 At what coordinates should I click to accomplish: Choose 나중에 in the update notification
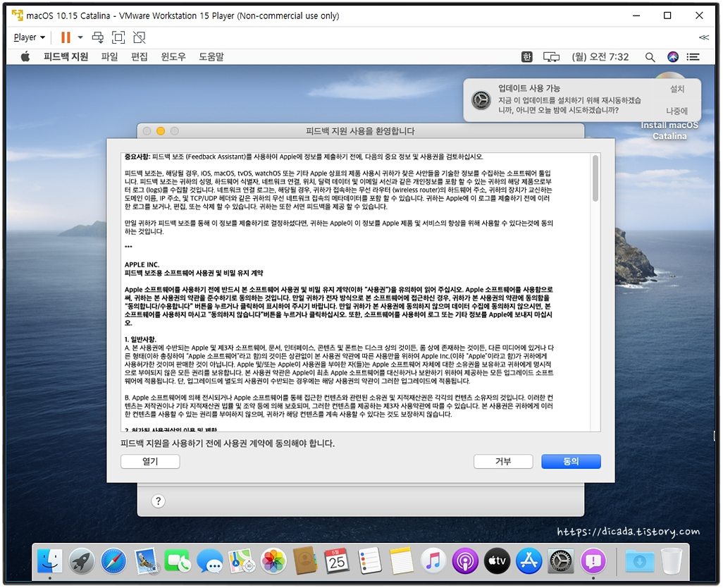tap(676, 111)
